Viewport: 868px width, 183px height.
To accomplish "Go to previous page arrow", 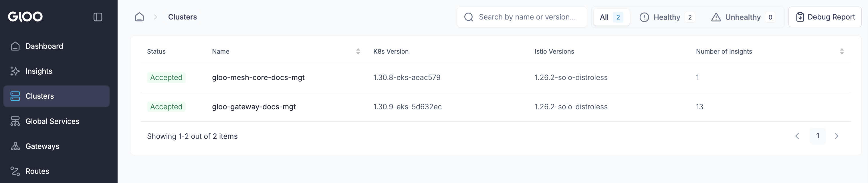I will pos(797,136).
